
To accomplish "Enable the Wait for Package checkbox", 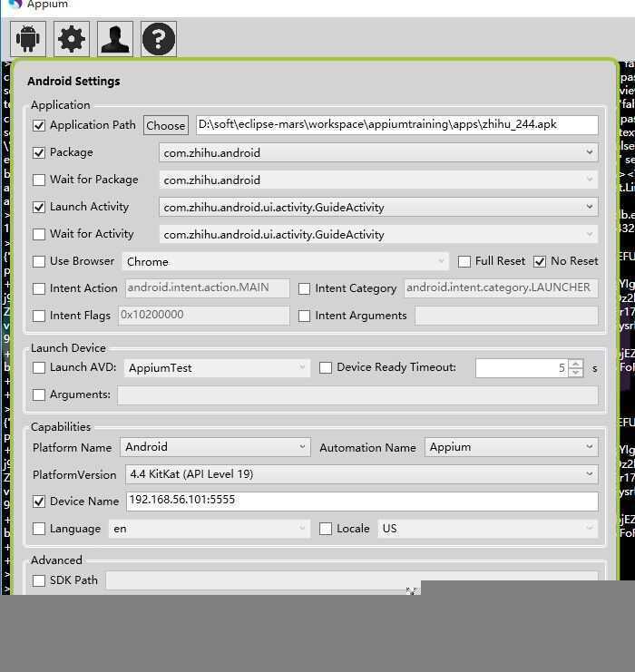I will (39, 180).
